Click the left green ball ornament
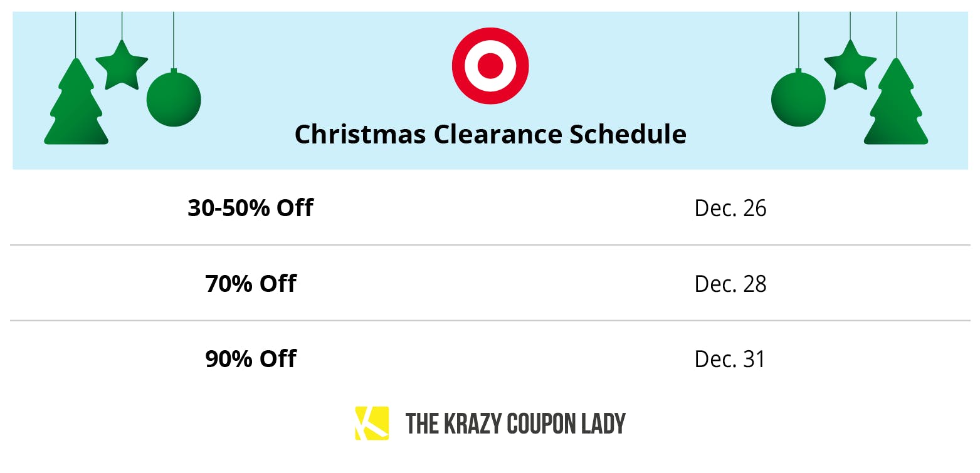 174,99
